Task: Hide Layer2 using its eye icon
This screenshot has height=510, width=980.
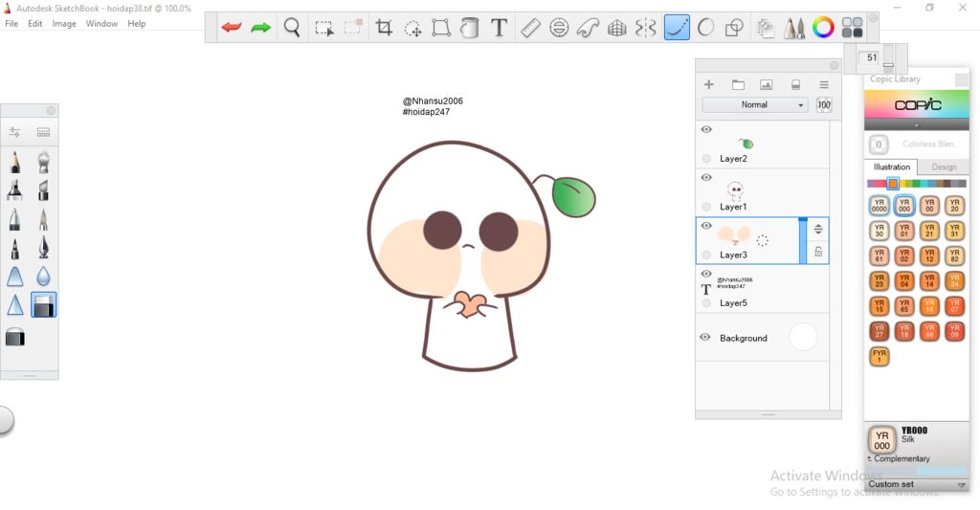Action: [706, 129]
